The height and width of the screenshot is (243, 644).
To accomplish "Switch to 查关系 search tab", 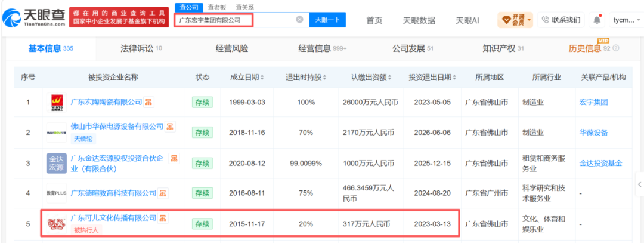I will coord(245,7).
